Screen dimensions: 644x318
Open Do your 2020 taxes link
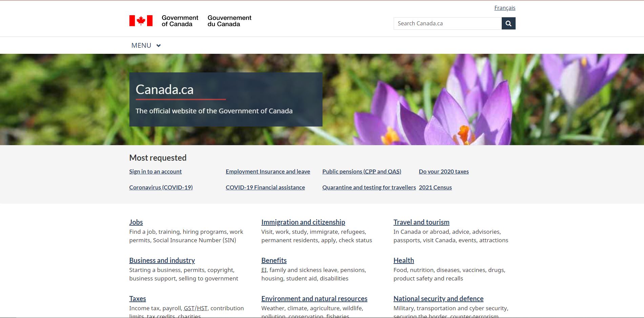(x=444, y=172)
